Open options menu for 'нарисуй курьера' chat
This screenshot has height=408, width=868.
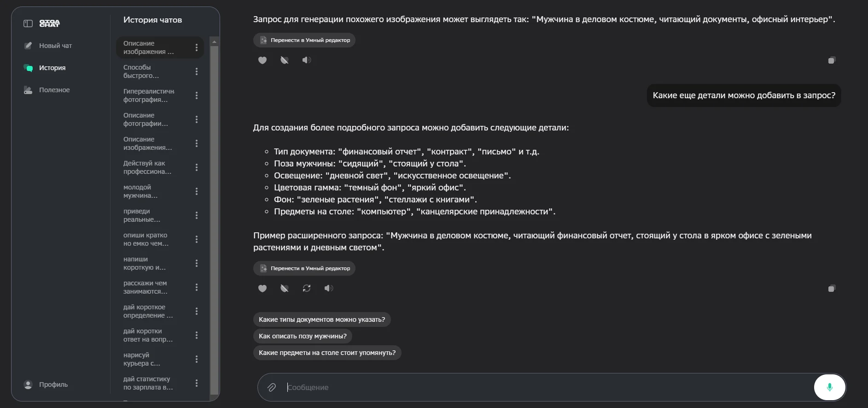(x=197, y=359)
